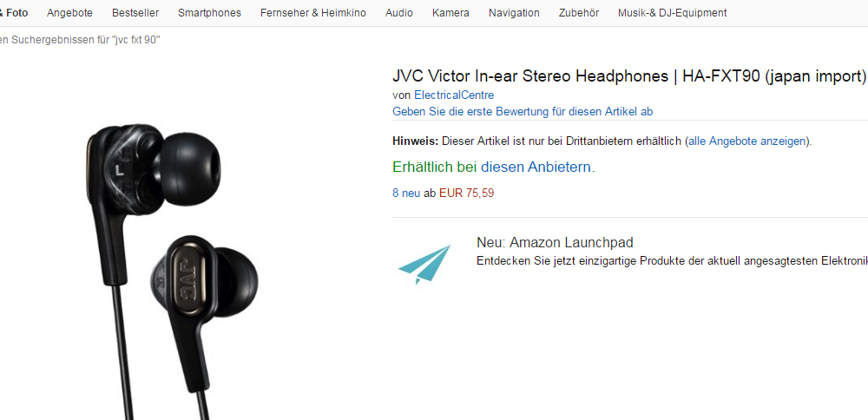Viewport: 868px width, 420px height.
Task: Open Fernseher & Heimkino category
Action: 312,13
